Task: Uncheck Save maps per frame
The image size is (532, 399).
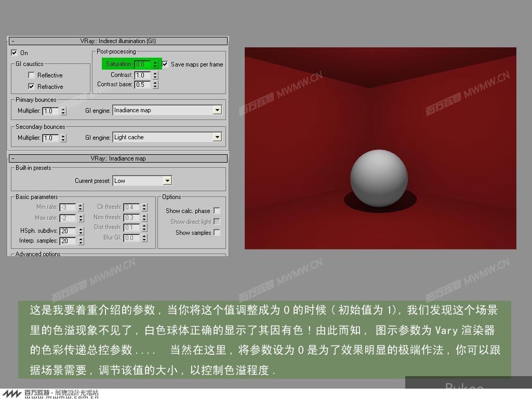Action: pos(165,64)
